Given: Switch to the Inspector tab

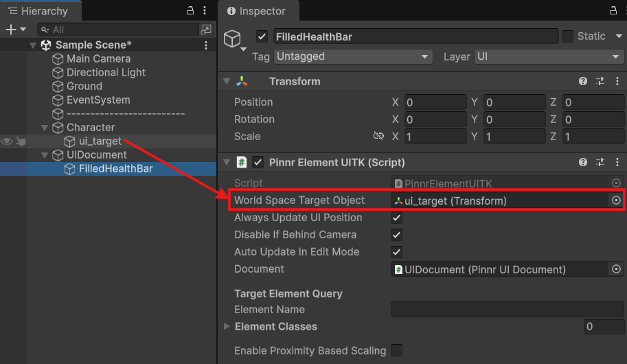Looking at the screenshot, I should (x=260, y=11).
